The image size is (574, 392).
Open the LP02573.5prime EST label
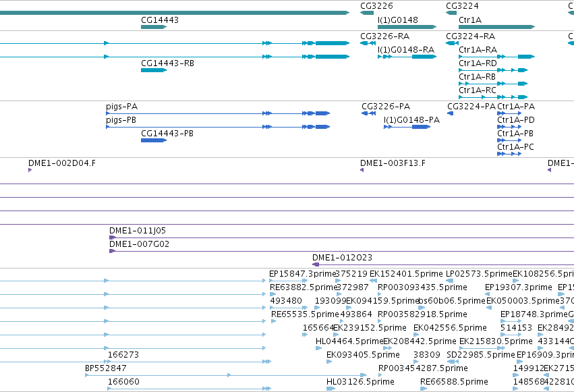click(x=479, y=274)
